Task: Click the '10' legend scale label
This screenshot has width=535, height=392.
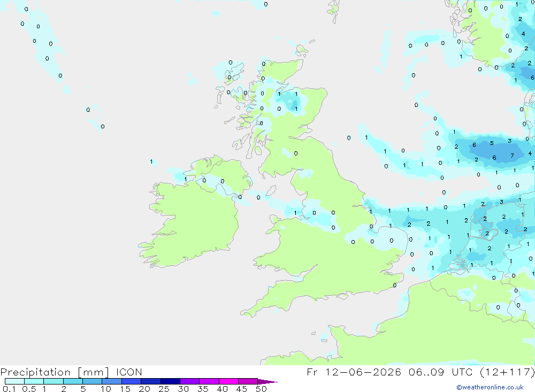Action: click(106, 389)
